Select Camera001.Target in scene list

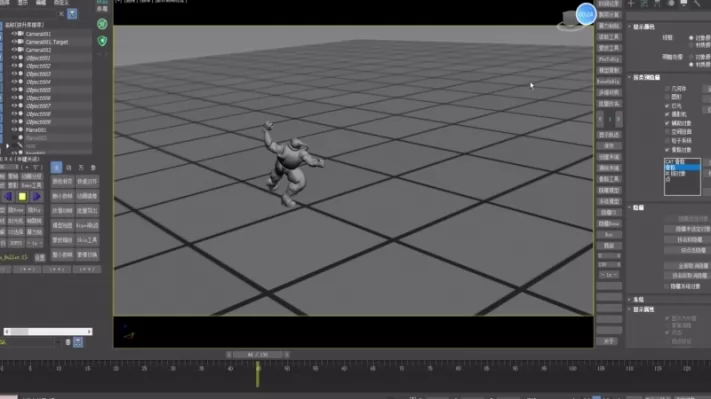click(47, 42)
